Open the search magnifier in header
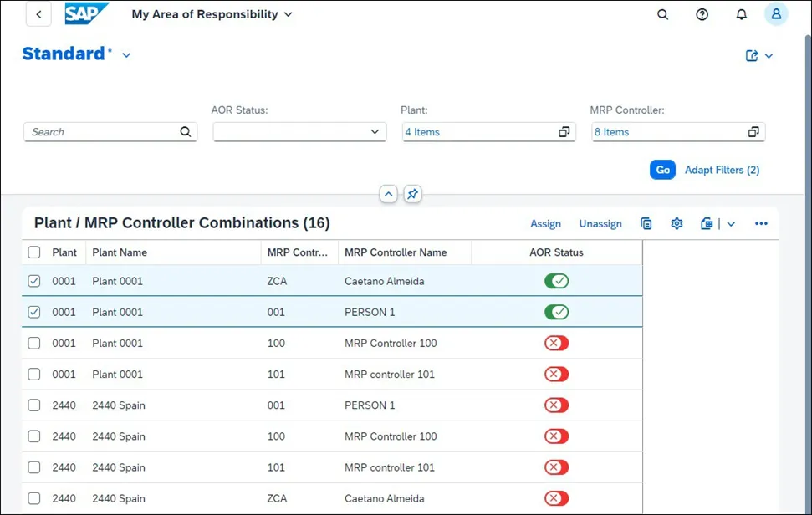This screenshot has width=812, height=515. coord(663,14)
